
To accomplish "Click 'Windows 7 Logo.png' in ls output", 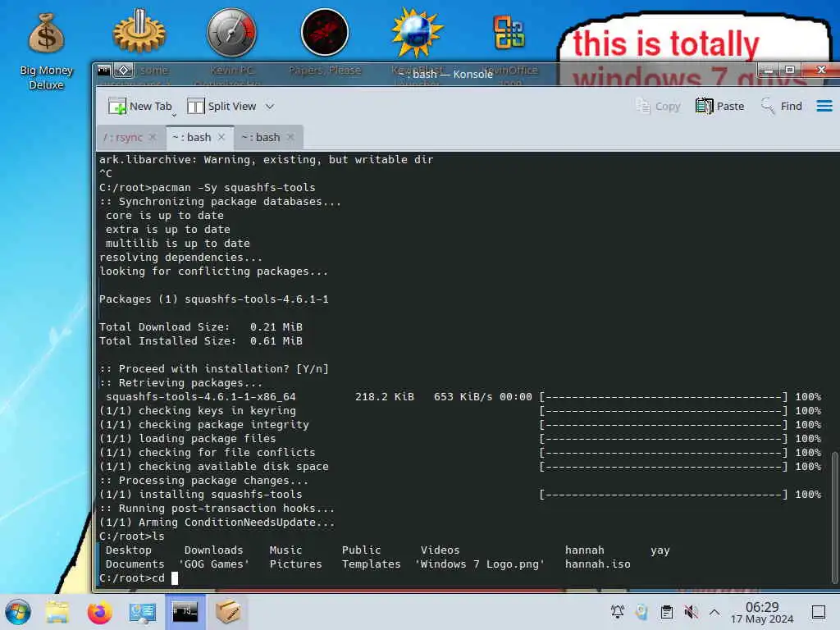I will 479,564.
